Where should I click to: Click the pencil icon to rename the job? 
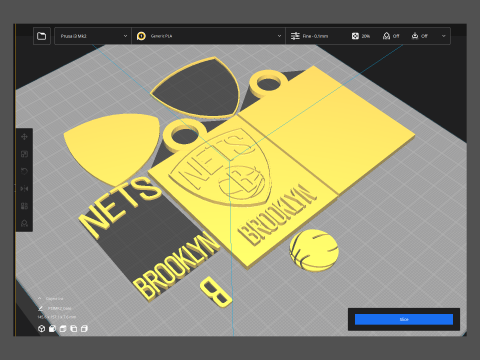tap(40, 308)
